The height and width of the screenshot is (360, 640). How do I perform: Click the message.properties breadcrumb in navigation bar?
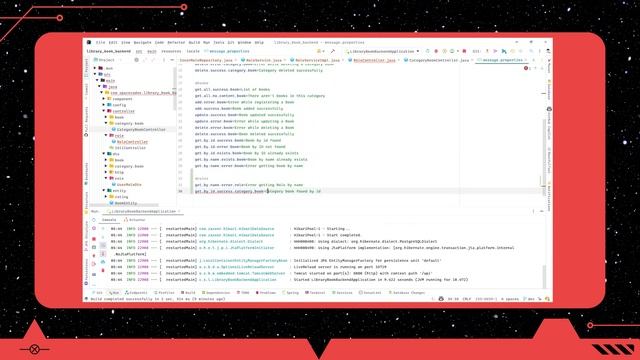coord(227,51)
